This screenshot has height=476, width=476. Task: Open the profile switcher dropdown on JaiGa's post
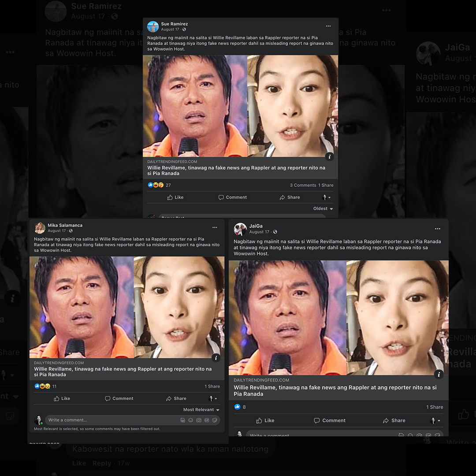pos(435,420)
